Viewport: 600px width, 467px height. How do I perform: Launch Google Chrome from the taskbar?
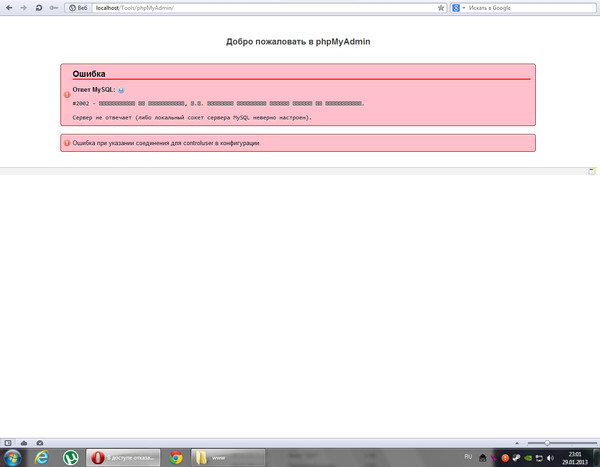[176, 457]
